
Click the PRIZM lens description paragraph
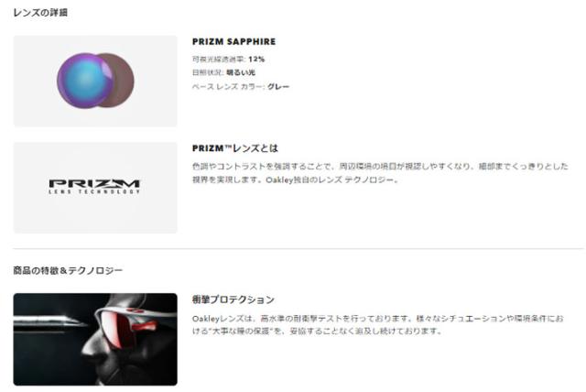[380, 172]
